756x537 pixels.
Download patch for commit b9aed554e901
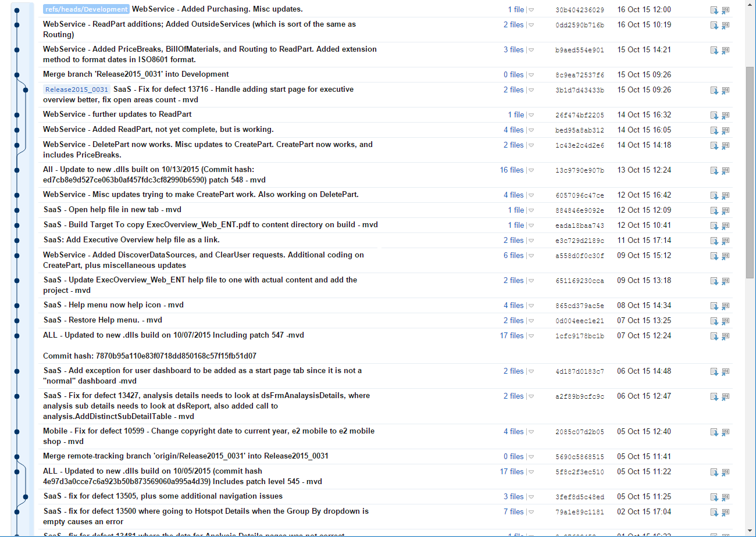tap(714, 51)
